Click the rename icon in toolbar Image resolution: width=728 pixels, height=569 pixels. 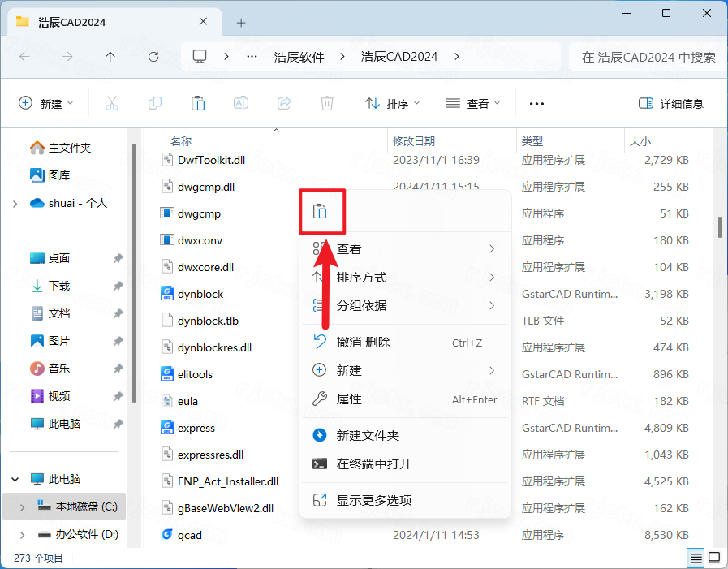[x=241, y=103]
